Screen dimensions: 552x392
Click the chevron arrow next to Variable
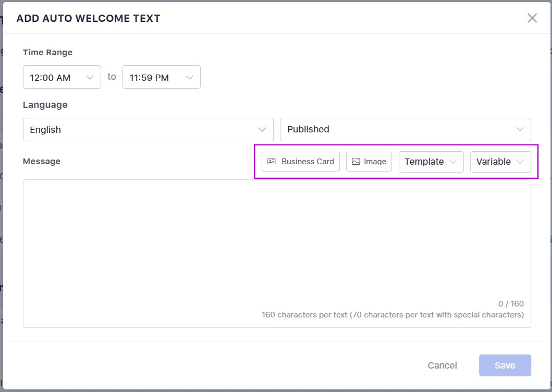(520, 162)
